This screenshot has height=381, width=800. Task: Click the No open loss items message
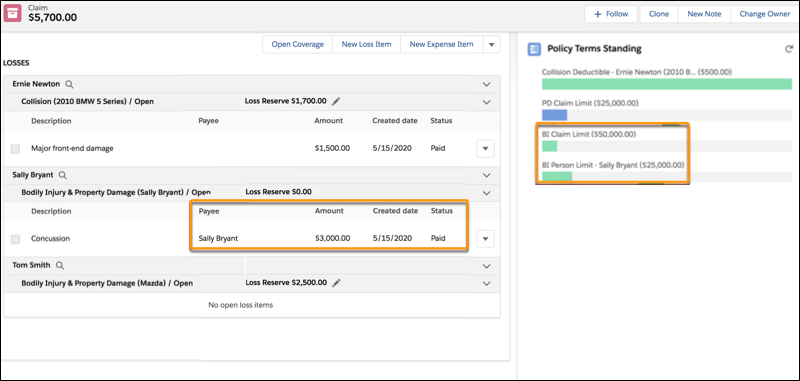[241, 306]
